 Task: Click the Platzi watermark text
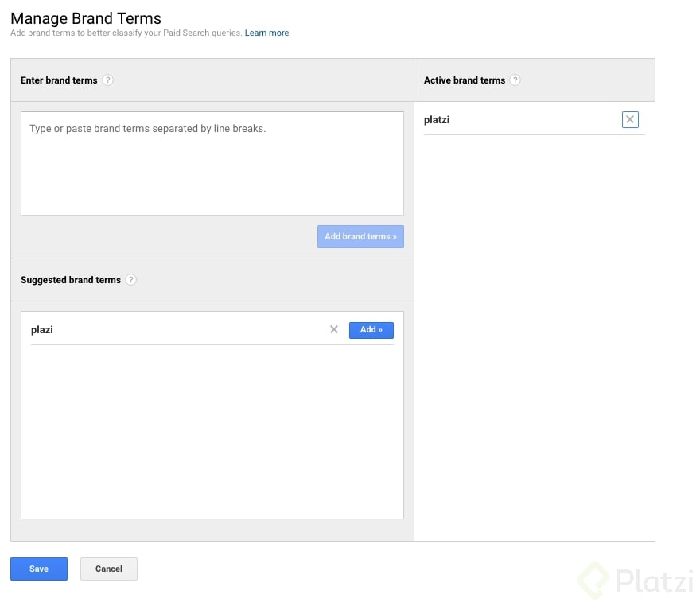654,581
